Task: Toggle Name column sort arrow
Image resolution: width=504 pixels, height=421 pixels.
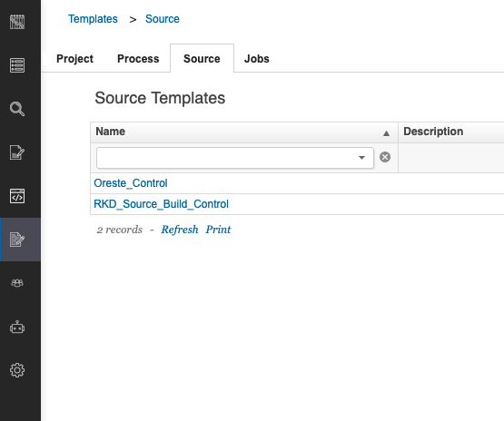Action: (x=386, y=133)
